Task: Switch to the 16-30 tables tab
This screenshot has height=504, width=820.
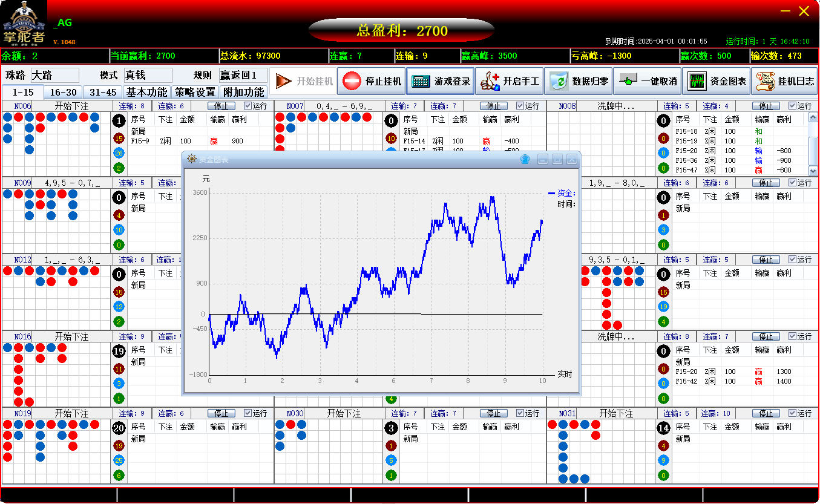Action: pos(64,93)
